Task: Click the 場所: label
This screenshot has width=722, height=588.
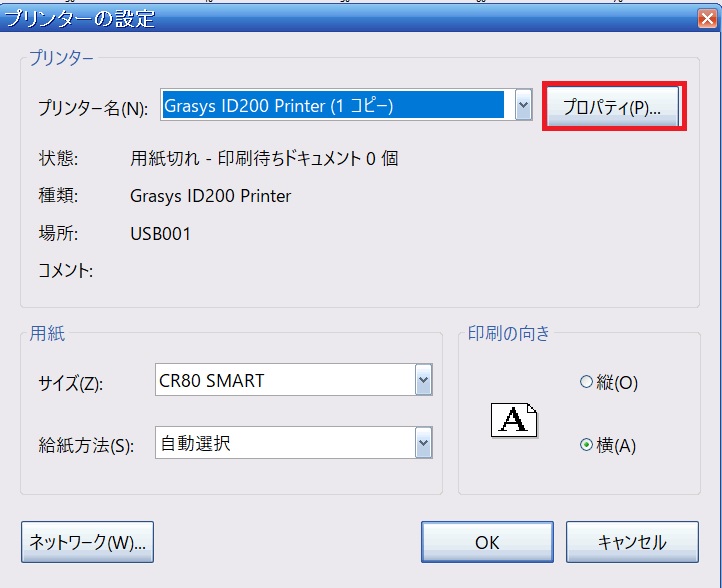Action: (x=58, y=234)
